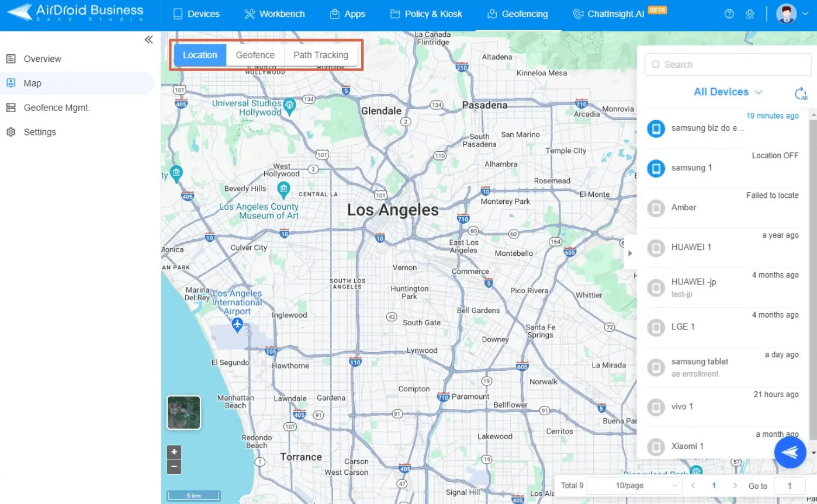Open satellite view via map thumbnail
Viewport: 817px width, 504px height.
184,412
